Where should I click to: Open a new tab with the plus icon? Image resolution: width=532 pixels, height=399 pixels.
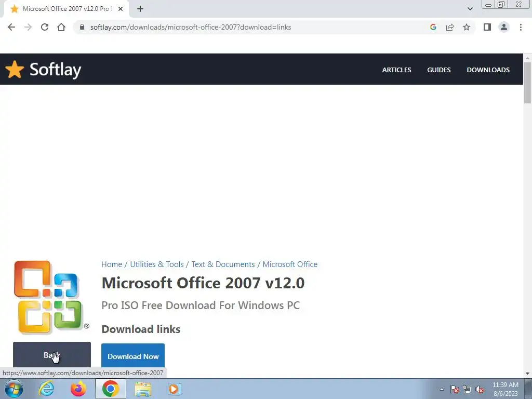[140, 9]
